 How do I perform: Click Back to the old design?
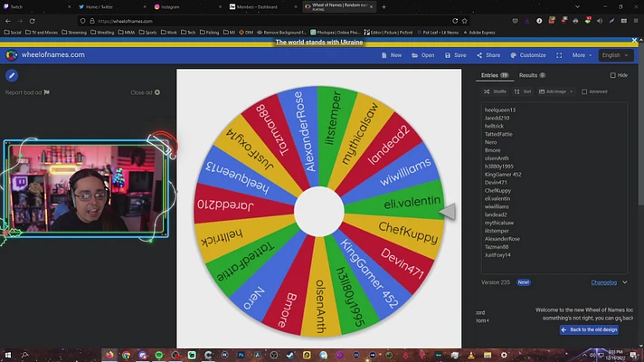click(x=589, y=329)
